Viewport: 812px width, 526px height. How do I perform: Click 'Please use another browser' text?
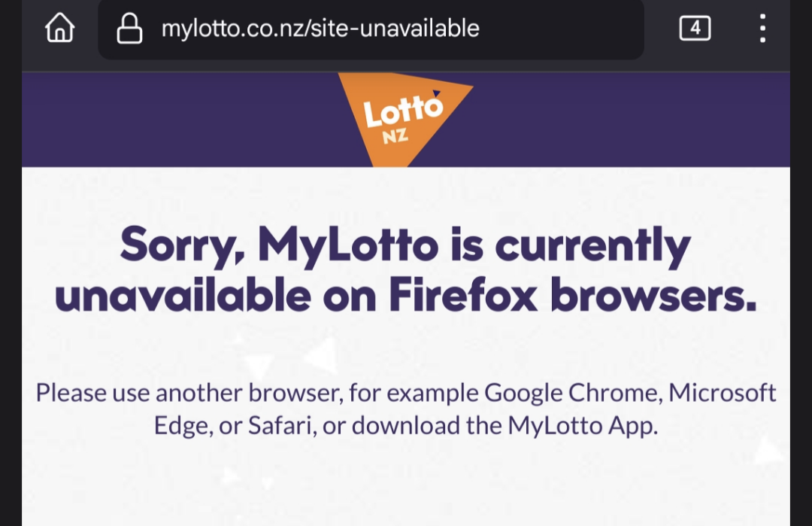point(189,393)
